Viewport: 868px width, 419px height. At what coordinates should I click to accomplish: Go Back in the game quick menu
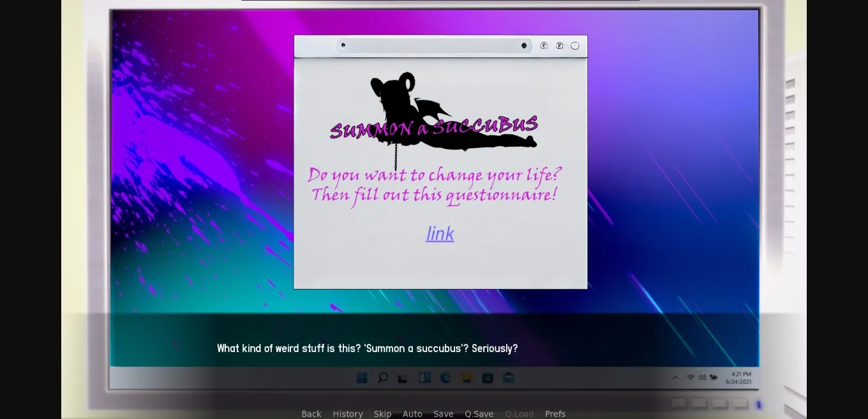(311, 414)
